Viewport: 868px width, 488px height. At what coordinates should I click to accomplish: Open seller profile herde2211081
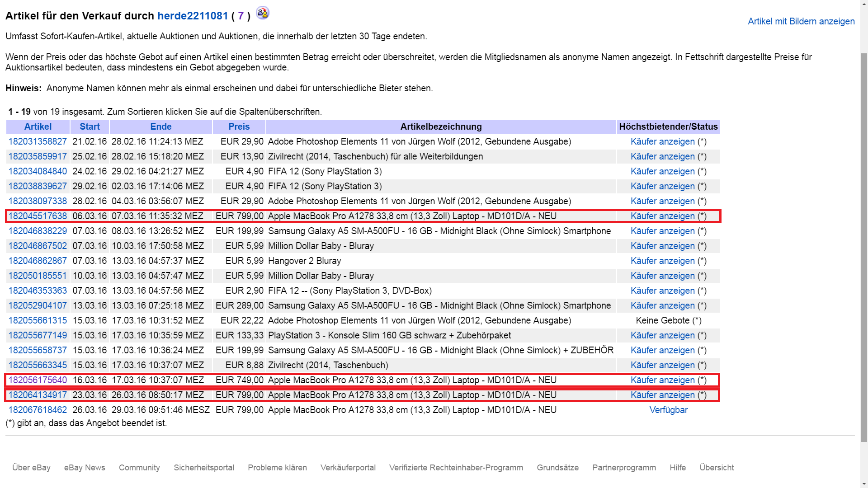pos(193,16)
